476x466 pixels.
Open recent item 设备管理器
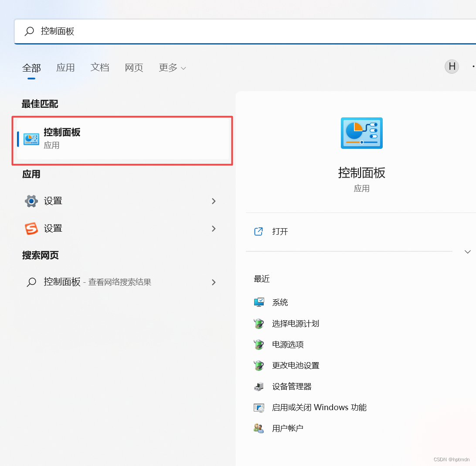coord(292,387)
